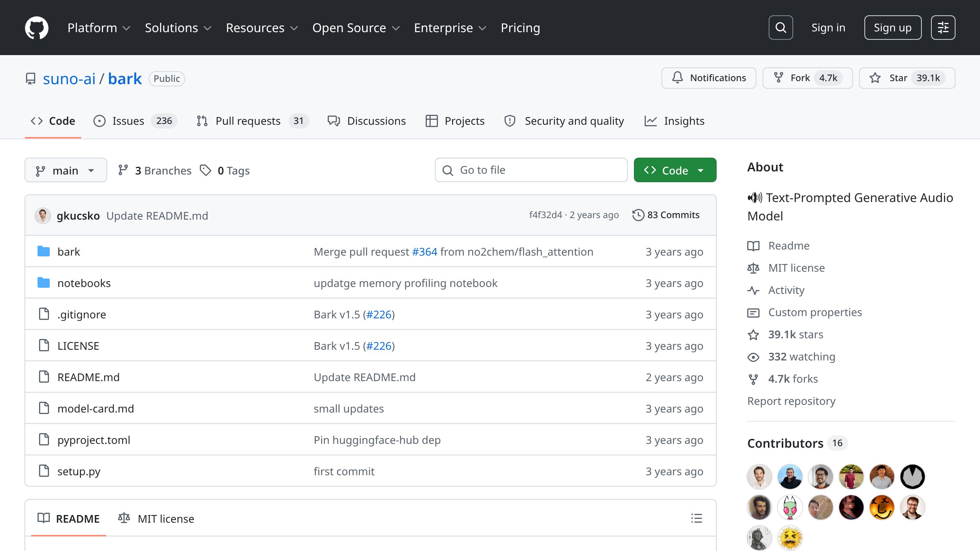Expand the Solutions menu
The width and height of the screenshot is (980, 551).
pos(178,28)
